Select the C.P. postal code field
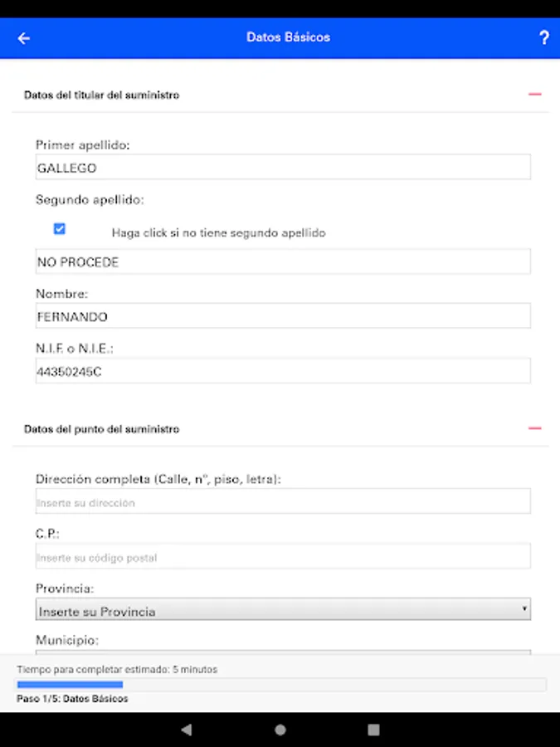Image resolution: width=560 pixels, height=747 pixels. pos(284,556)
